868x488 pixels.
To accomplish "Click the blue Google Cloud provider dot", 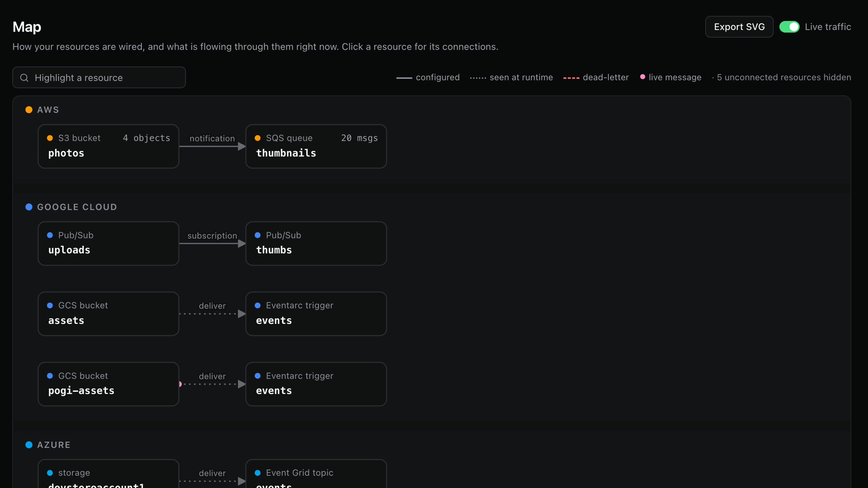I will tap(29, 207).
